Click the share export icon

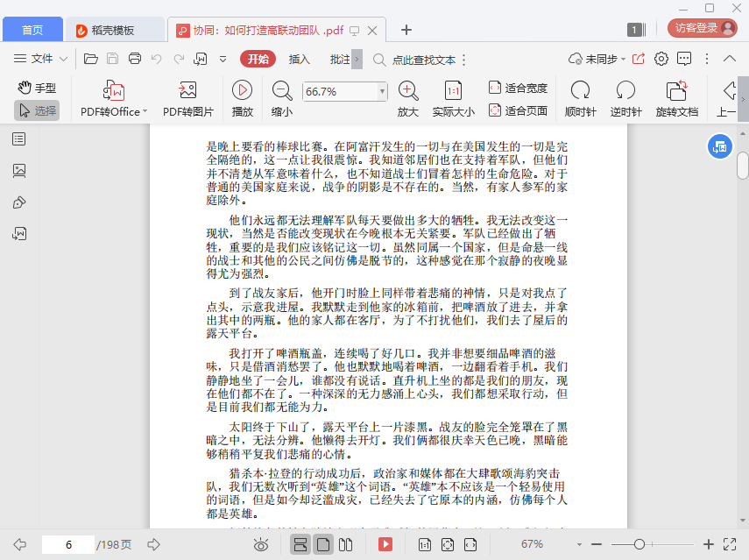[x=638, y=59]
